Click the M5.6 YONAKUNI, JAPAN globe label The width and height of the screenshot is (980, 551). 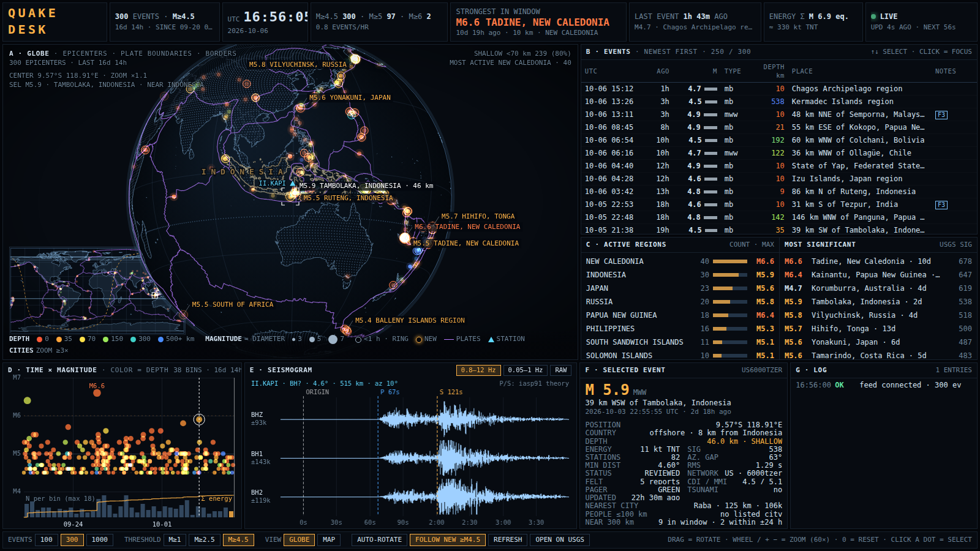coord(350,97)
